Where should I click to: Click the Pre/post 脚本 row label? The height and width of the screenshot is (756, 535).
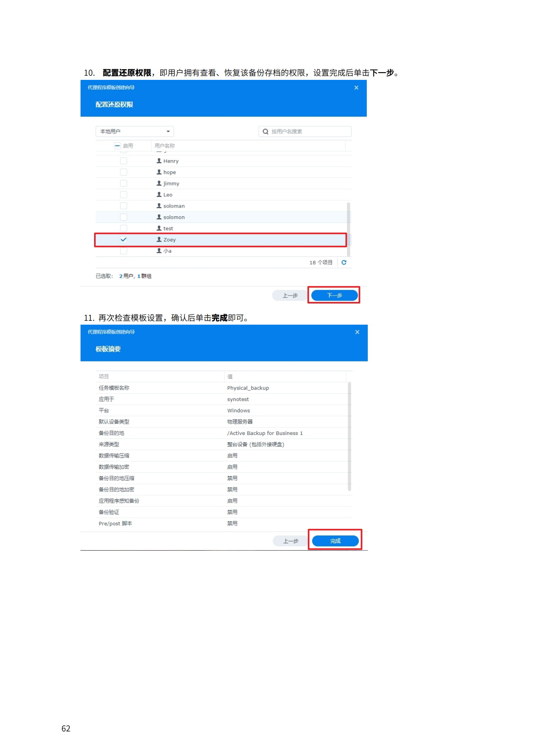[x=115, y=524]
